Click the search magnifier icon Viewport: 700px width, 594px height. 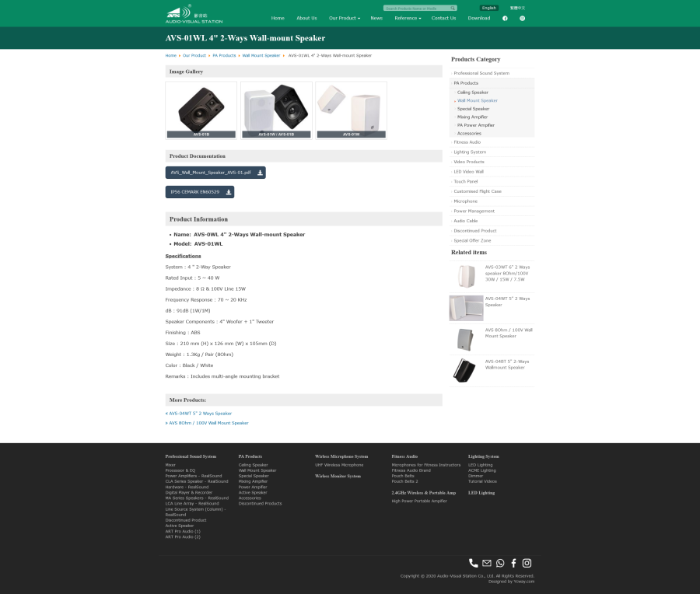(453, 8)
